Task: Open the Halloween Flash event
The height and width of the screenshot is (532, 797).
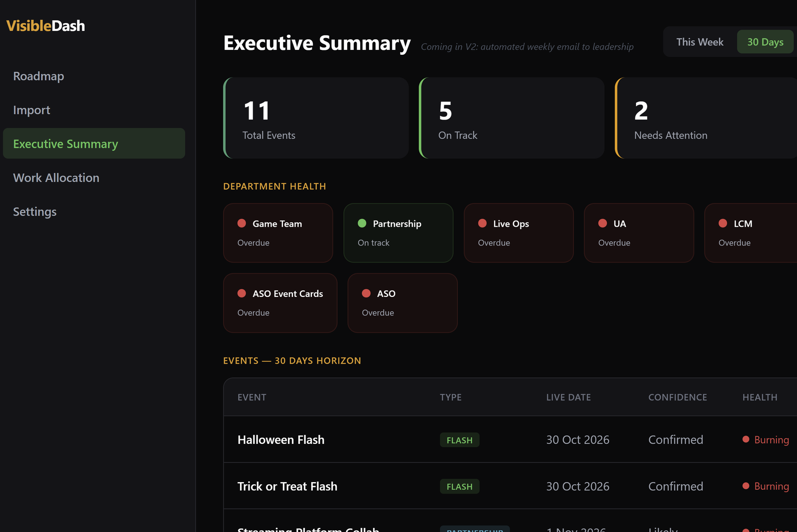Action: tap(281, 440)
